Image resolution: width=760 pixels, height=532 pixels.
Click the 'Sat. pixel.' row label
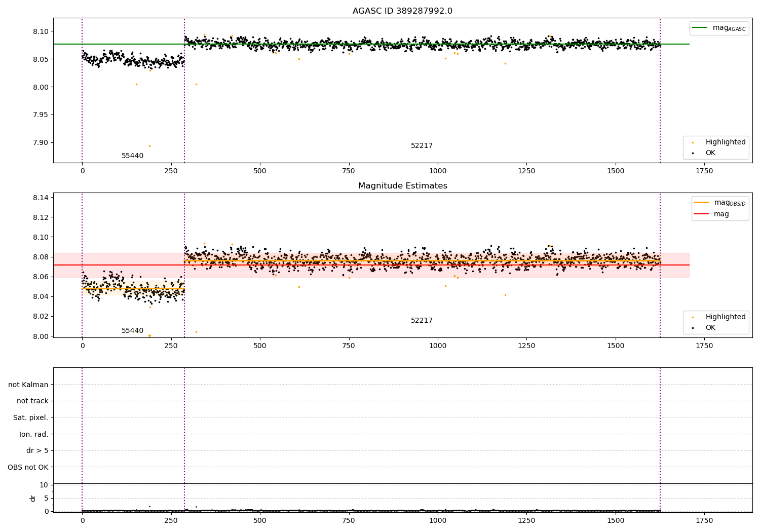(x=31, y=418)
